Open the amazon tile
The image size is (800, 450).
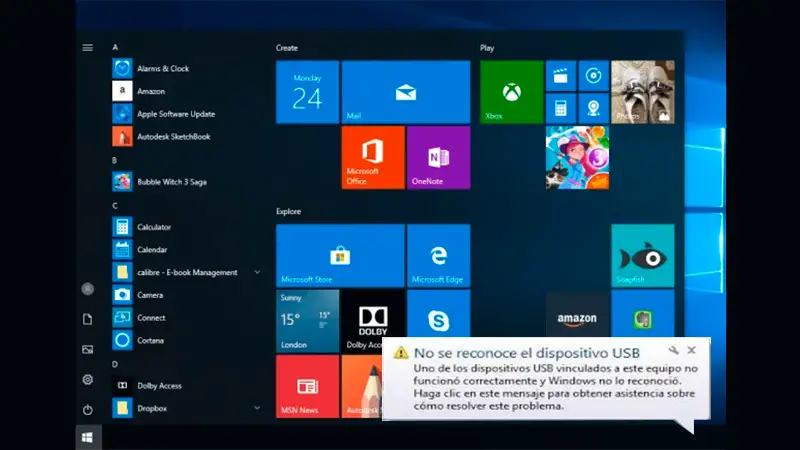[577, 314]
